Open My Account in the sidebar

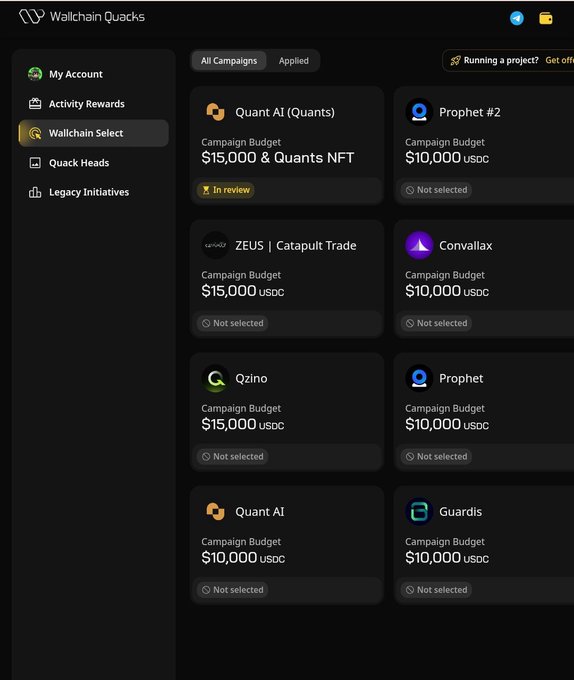[x=94, y=74]
